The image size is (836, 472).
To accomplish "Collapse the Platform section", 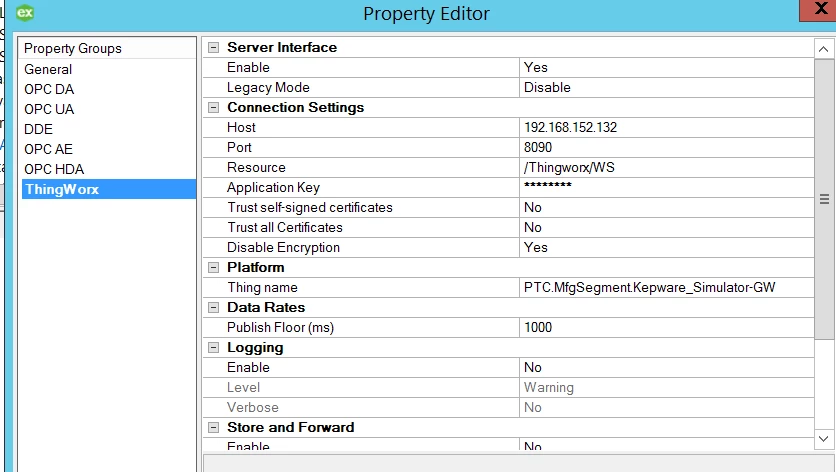I will pyautogui.click(x=213, y=268).
